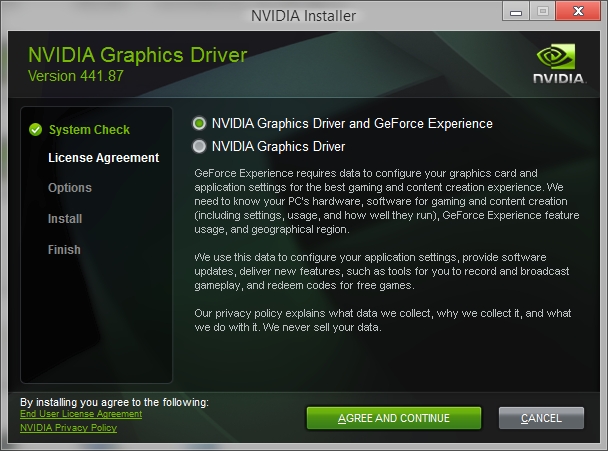Viewport: 608px width, 451px height.
Task: Open the End User License Agreement link
Action: (x=81, y=414)
